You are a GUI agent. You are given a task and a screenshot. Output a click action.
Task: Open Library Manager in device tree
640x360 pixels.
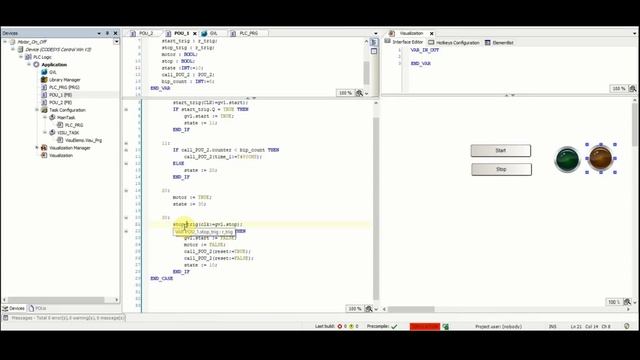[64, 80]
